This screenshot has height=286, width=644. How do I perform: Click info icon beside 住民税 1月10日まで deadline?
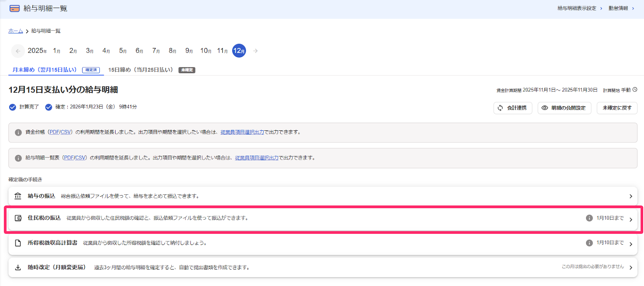click(589, 218)
